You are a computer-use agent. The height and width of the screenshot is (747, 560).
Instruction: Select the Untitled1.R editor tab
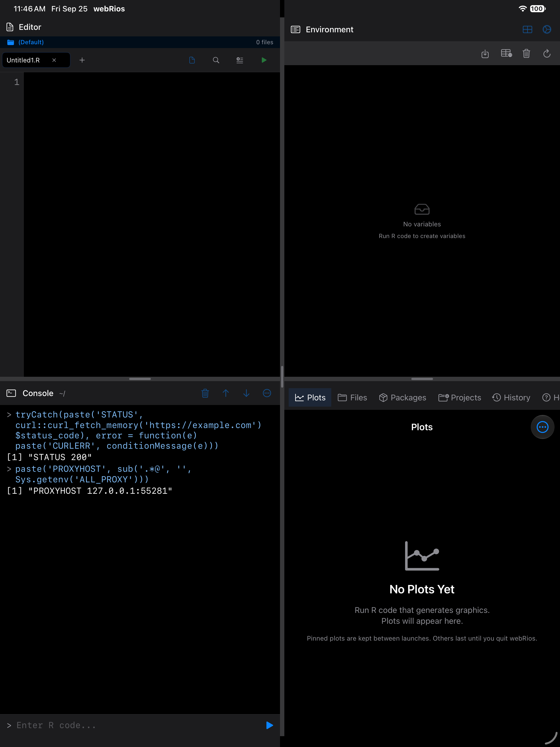coord(36,60)
